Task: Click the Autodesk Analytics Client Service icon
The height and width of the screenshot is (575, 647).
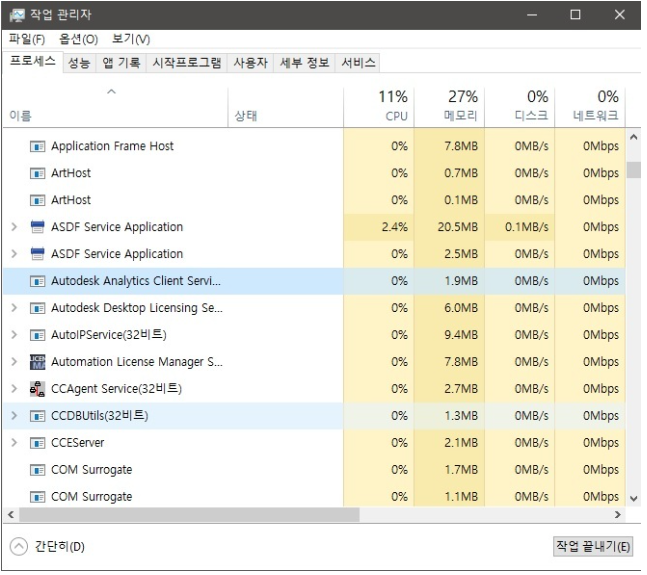Action: coord(38,282)
